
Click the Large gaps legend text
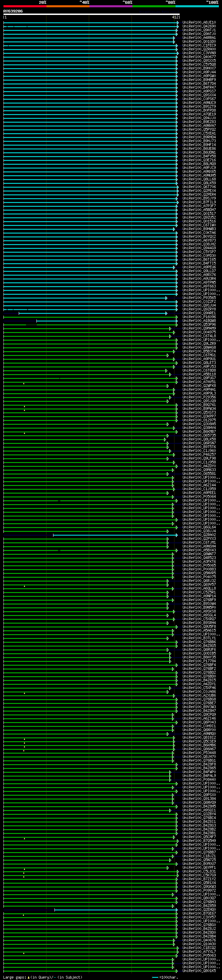tap(43, 977)
